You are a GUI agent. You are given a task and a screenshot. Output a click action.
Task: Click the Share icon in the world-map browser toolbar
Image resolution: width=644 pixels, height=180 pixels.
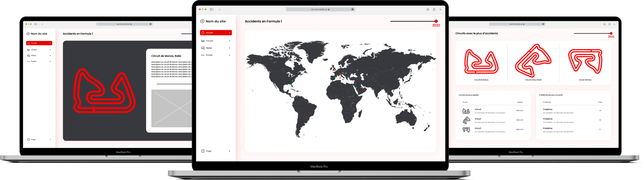coord(434,9)
